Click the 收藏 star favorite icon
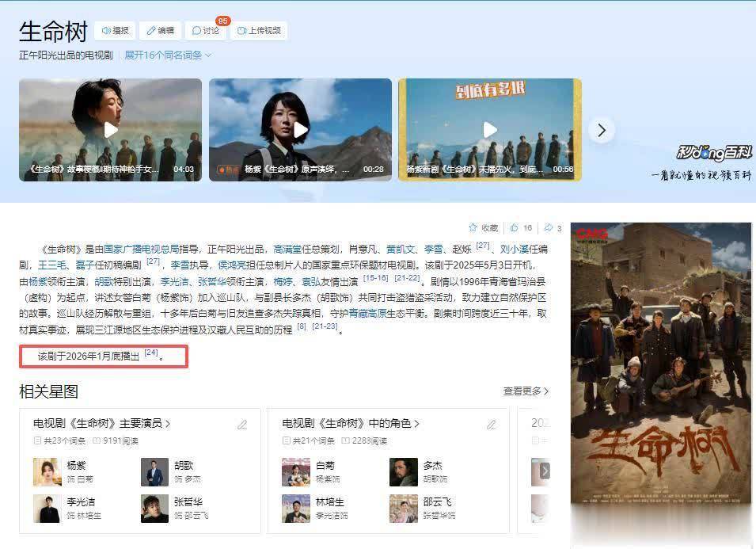This screenshot has height=549, width=756. click(473, 228)
